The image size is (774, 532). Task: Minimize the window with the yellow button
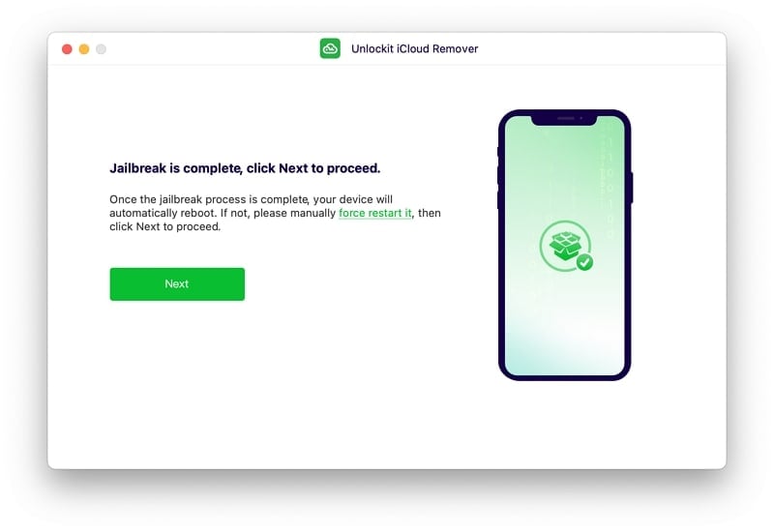point(84,49)
